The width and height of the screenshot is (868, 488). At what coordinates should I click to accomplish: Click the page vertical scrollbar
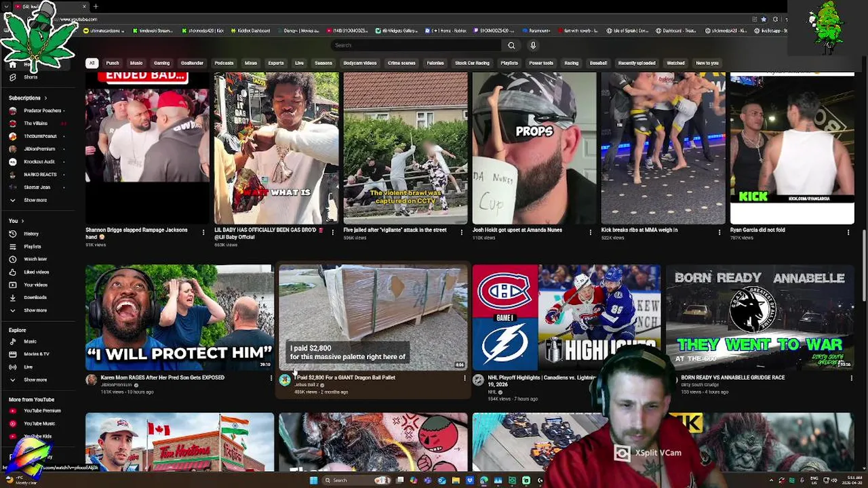[864, 264]
